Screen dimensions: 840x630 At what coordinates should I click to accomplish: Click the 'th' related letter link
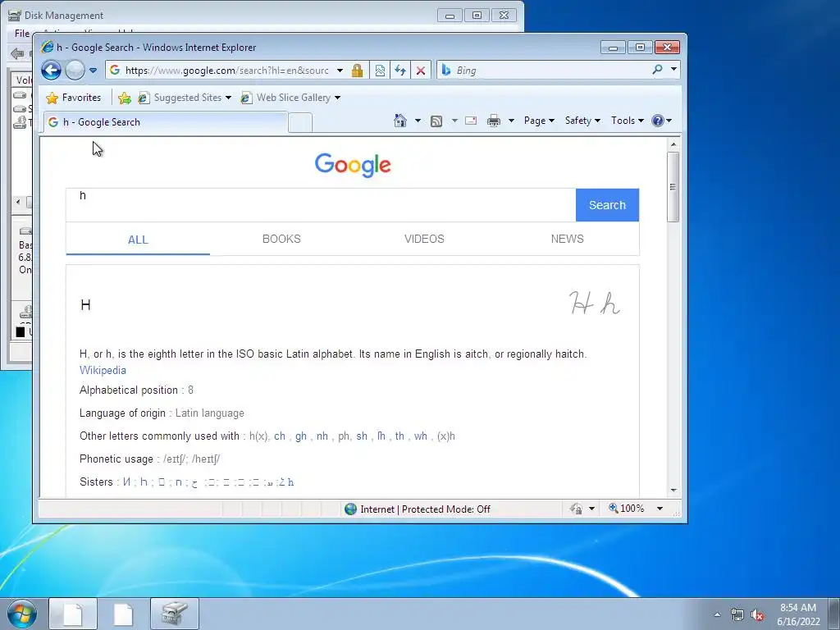(399, 436)
